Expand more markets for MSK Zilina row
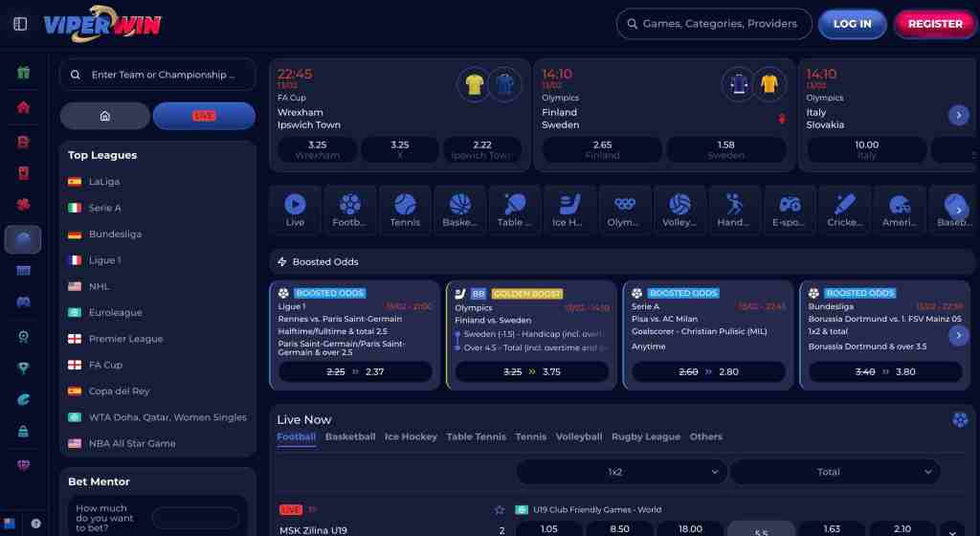This screenshot has width=980, height=536. 952,531
